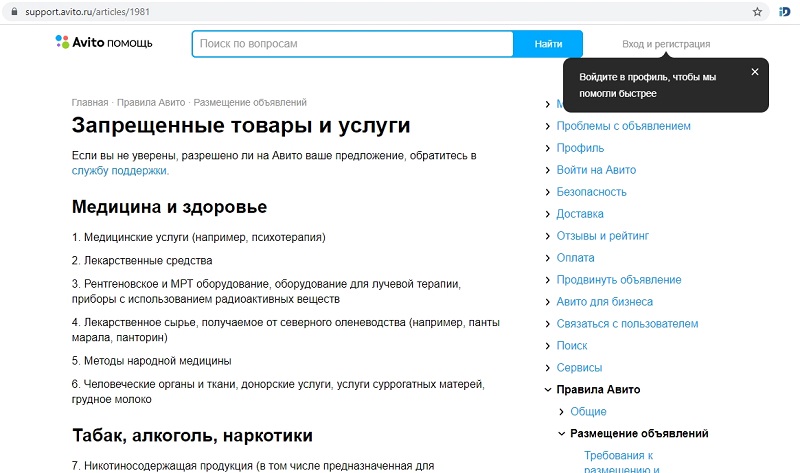Viewport: 800px width, 473px height.
Task: Open Поиск sidebar section
Action: click(571, 345)
